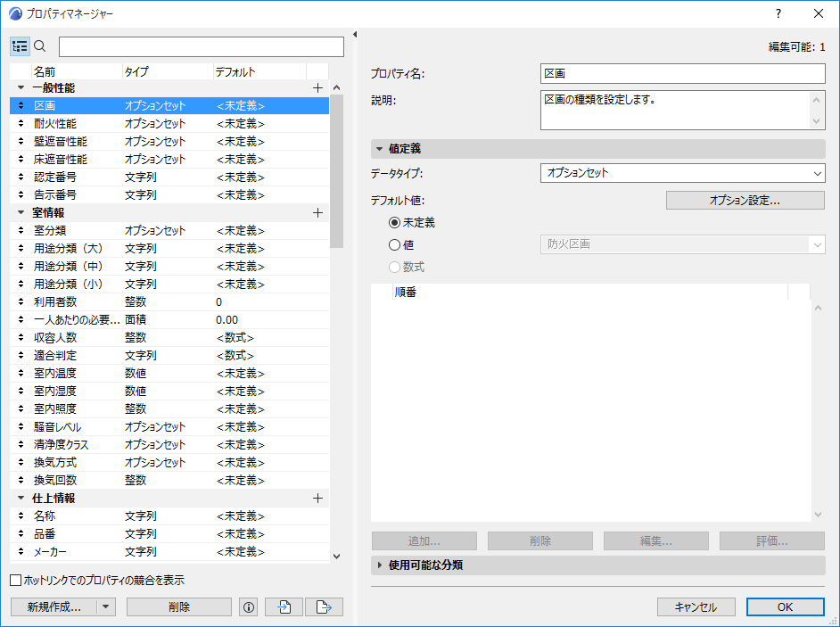The height and width of the screenshot is (627, 840).
Task: Select the 一人あたりの必要... property row
Action: [169, 320]
